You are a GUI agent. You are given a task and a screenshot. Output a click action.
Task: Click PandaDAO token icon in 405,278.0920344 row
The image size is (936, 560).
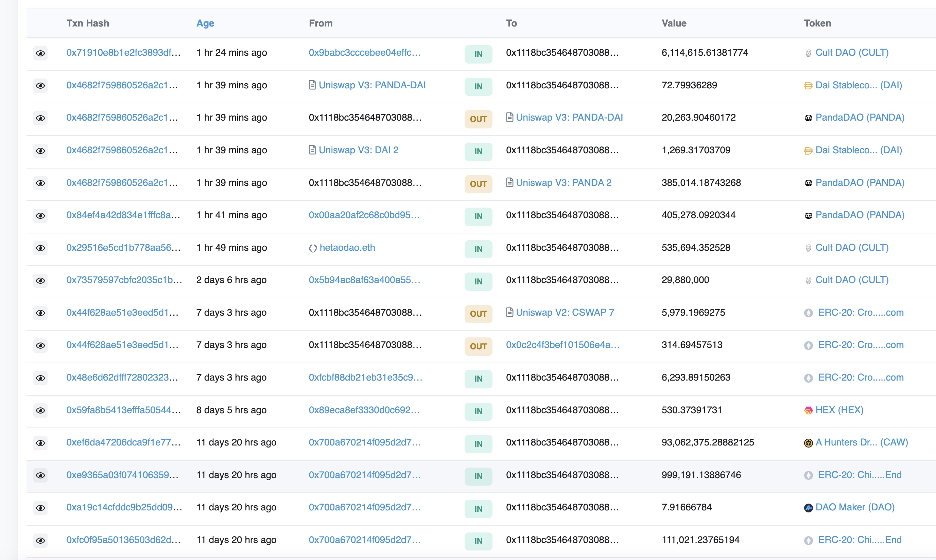pyautogui.click(x=809, y=215)
